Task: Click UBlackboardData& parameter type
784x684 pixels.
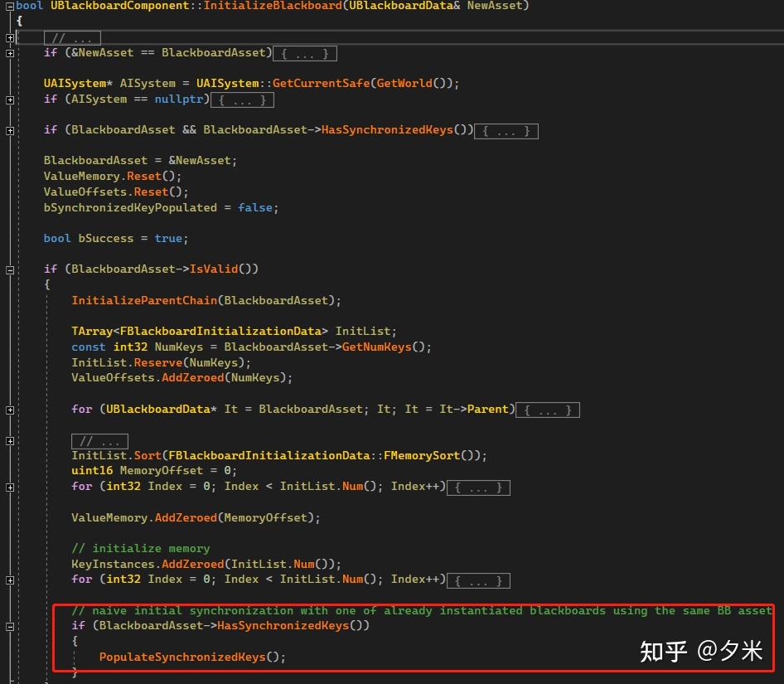Action: click(404, 6)
